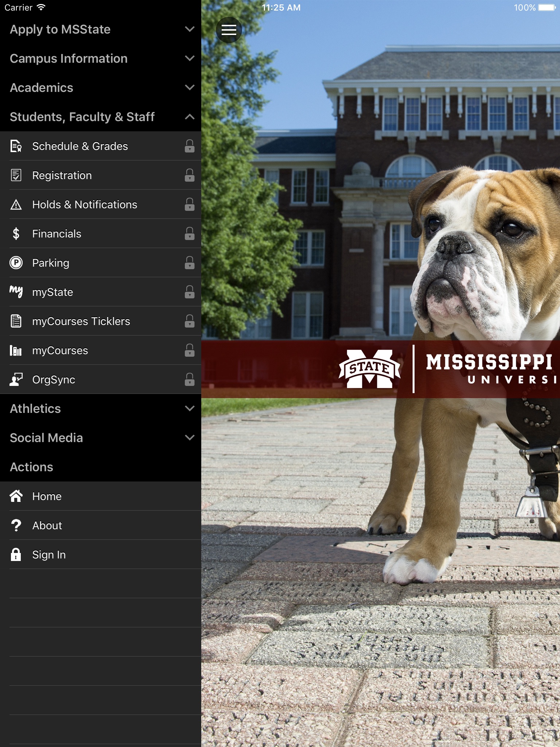Click the lock icon on Holds & Notifications row
The width and height of the screenshot is (560, 747).
190,204
